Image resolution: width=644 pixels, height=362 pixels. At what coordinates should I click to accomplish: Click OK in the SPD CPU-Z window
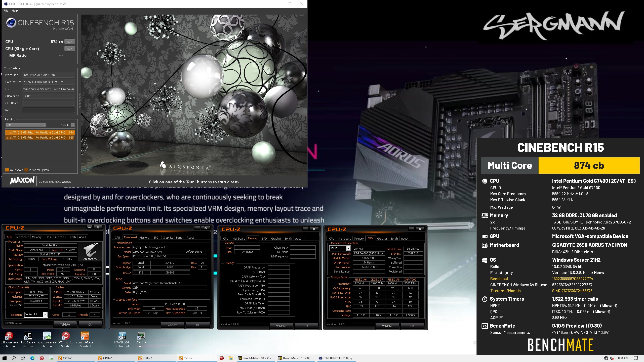412,326
